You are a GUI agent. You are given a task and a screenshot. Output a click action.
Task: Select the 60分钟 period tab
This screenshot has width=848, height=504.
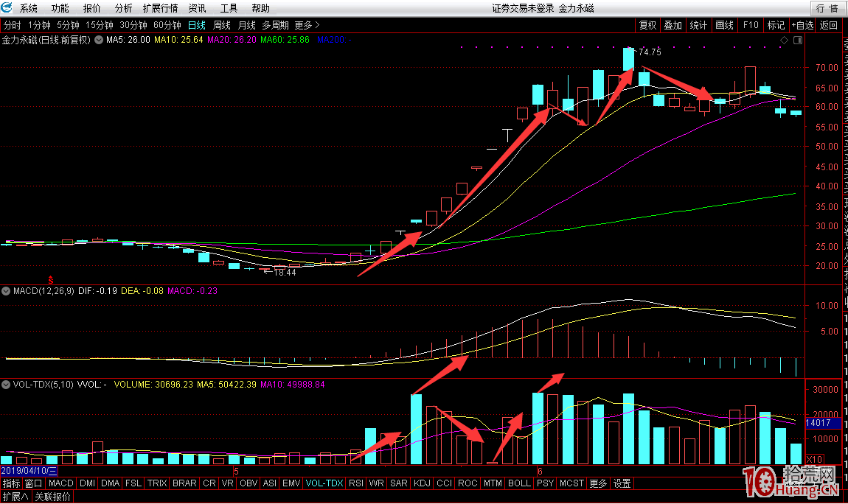click(167, 25)
